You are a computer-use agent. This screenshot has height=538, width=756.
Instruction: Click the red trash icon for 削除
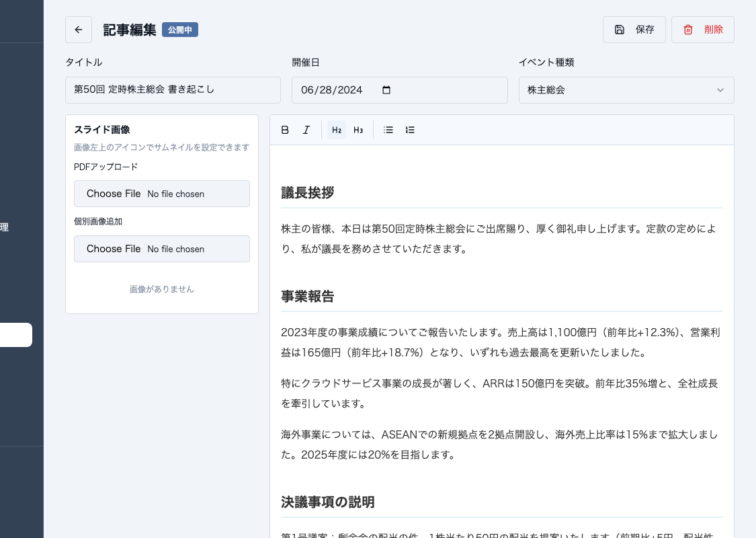pos(687,29)
